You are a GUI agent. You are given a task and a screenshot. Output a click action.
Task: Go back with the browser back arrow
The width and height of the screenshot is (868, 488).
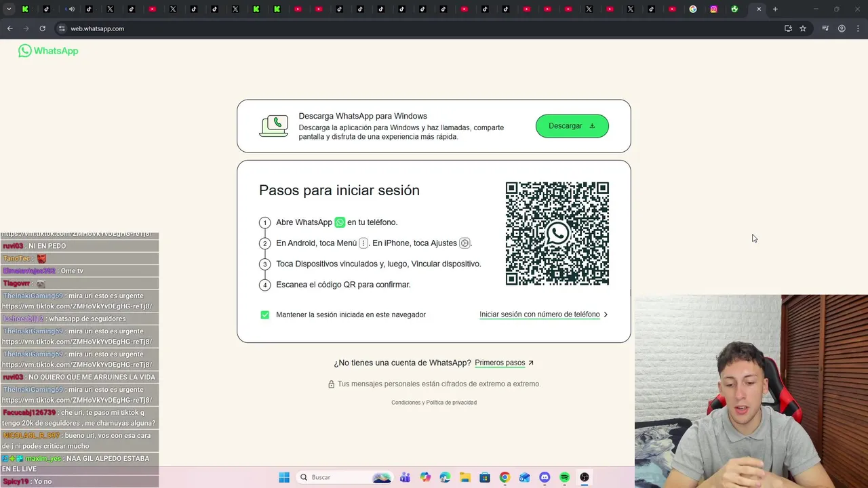tap(10, 28)
